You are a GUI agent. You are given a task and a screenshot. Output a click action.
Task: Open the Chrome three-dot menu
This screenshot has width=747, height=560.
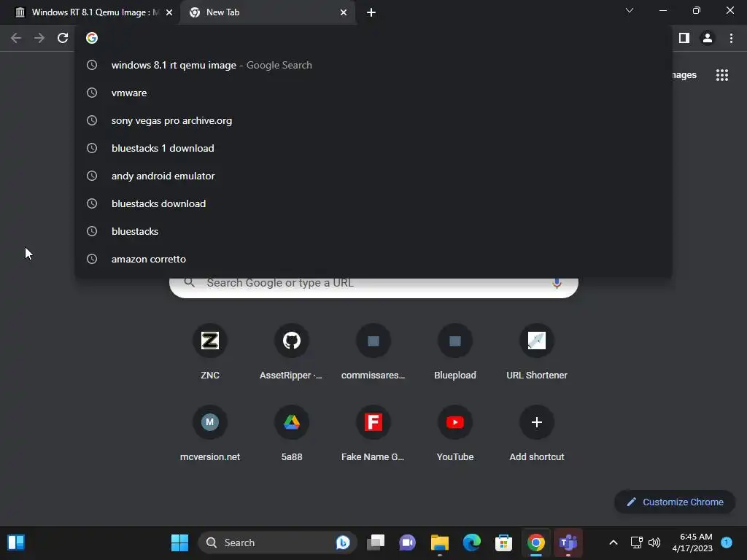tap(731, 38)
